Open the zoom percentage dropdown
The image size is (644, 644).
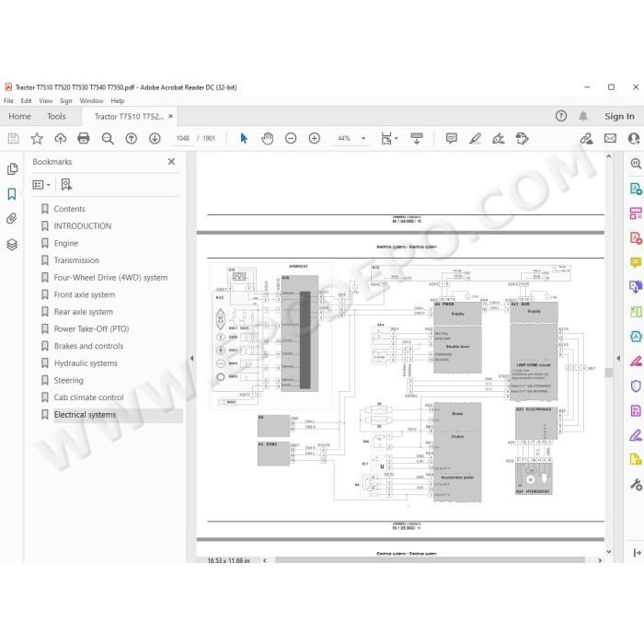[x=363, y=138]
